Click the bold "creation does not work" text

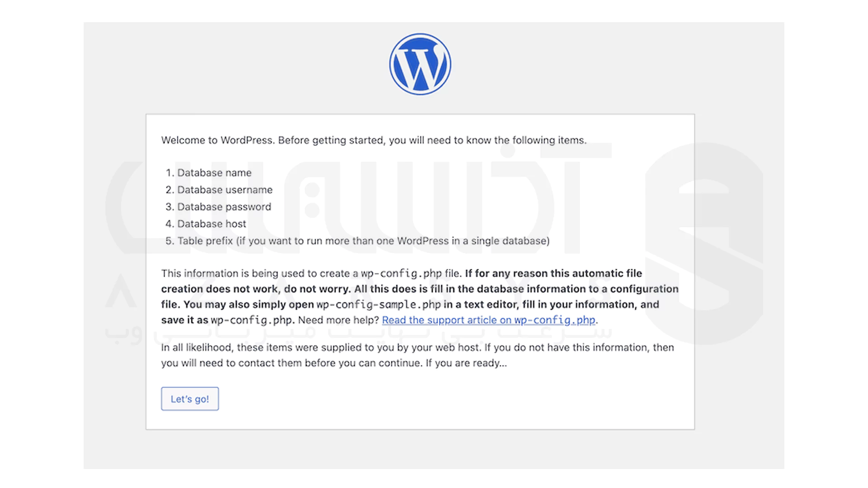tap(220, 289)
